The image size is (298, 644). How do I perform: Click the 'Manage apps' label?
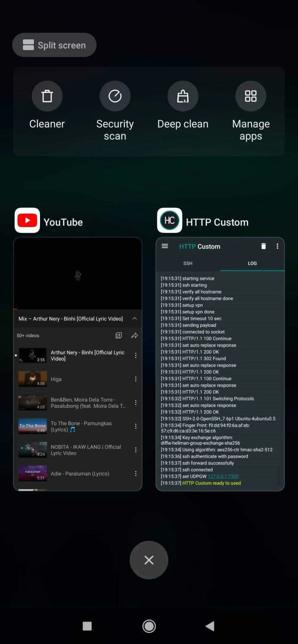point(251,130)
